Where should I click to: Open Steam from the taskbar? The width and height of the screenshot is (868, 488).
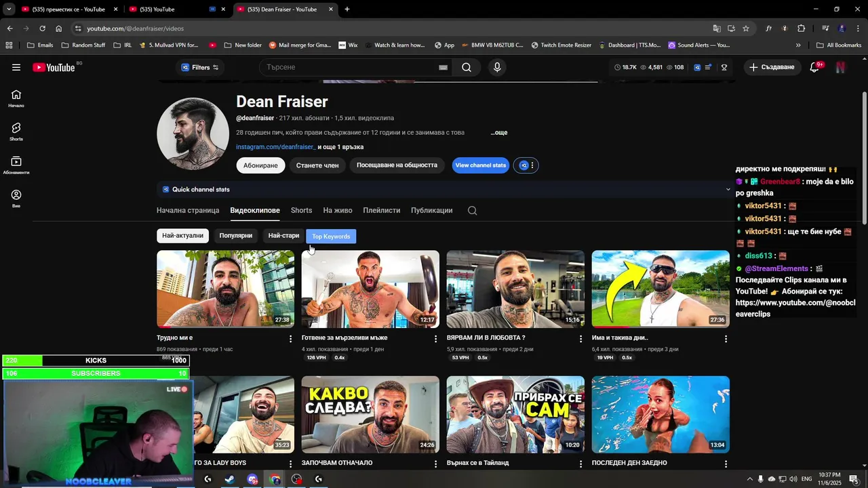(230, 479)
